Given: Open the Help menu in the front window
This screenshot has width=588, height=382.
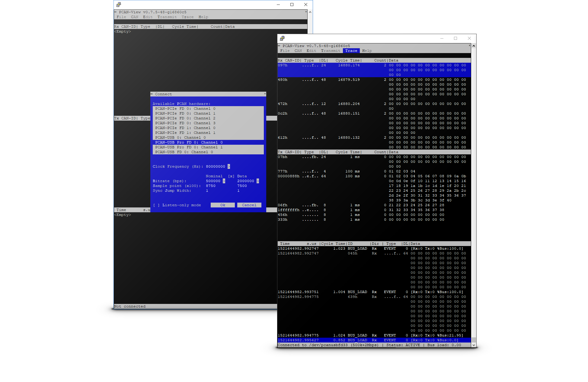Looking at the screenshot, I should (367, 51).
